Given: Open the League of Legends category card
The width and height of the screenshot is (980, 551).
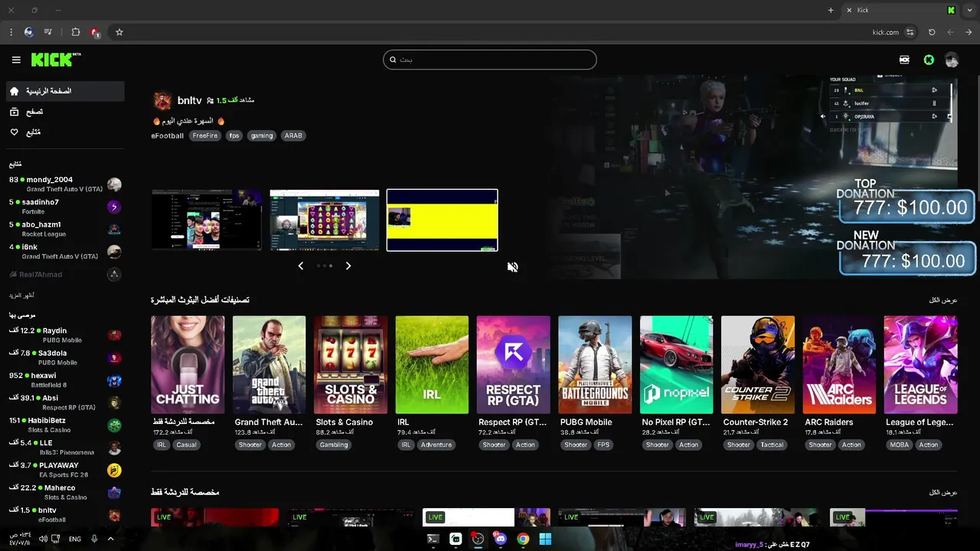Looking at the screenshot, I should pos(921,365).
